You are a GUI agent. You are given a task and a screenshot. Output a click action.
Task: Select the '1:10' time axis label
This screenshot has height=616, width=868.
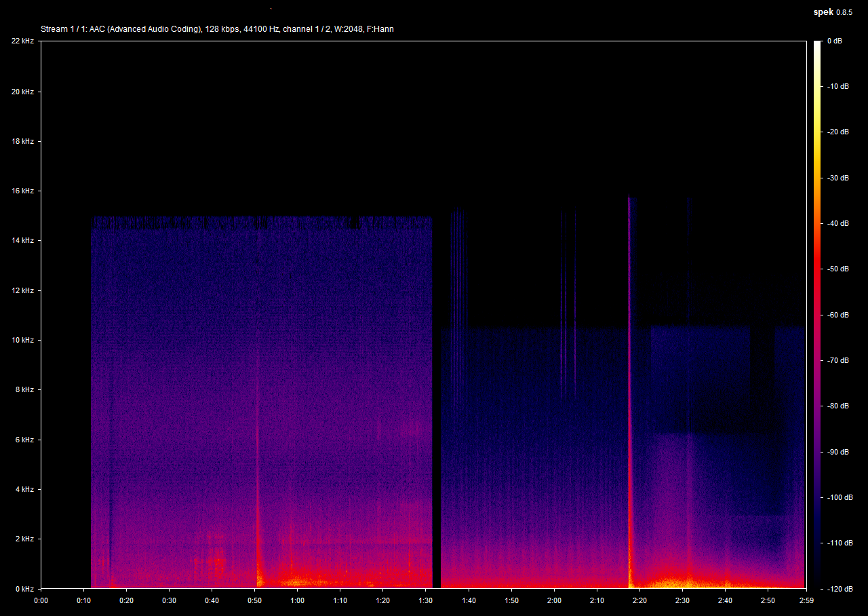[x=340, y=600]
